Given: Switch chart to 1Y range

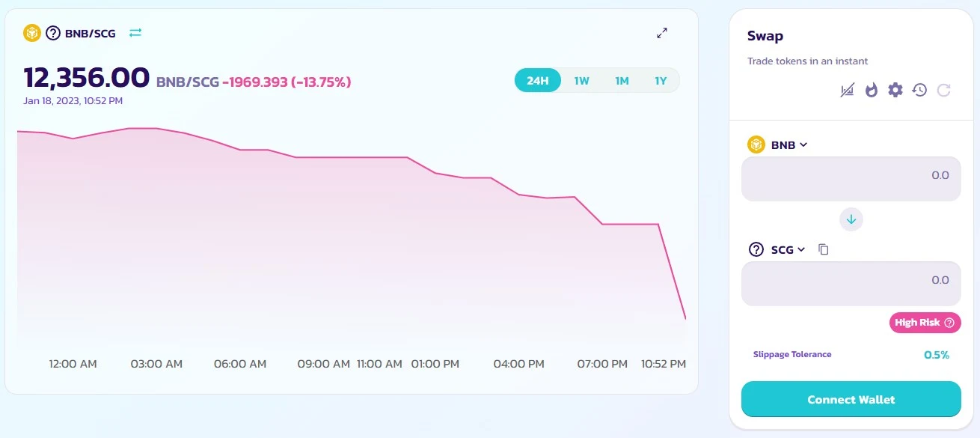Looking at the screenshot, I should 661,81.
